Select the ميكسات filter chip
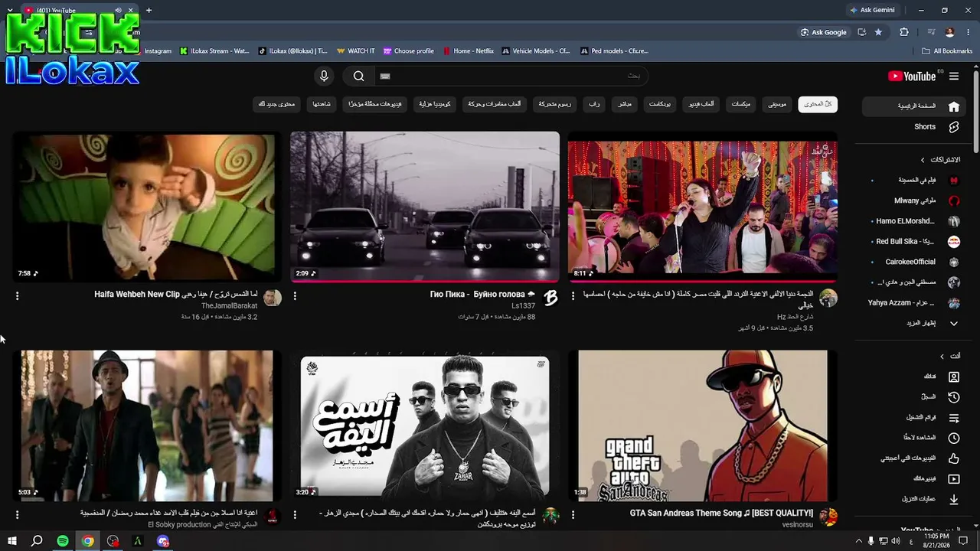 (740, 104)
